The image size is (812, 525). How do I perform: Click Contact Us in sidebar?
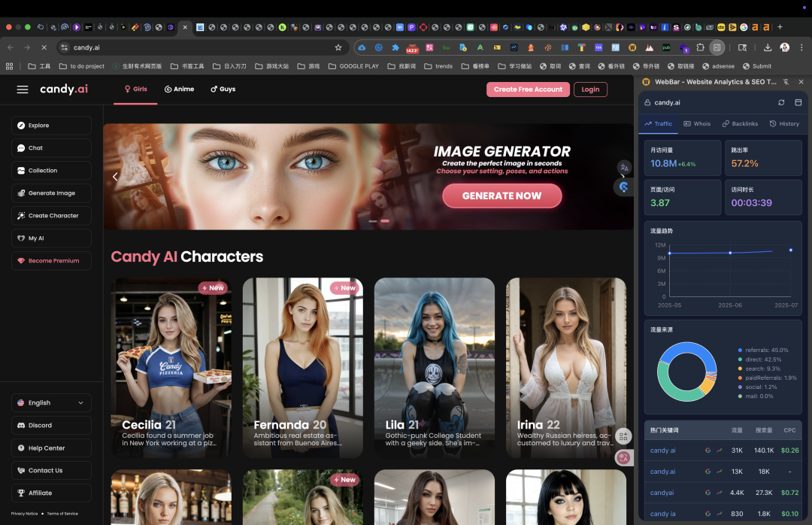[51, 471]
